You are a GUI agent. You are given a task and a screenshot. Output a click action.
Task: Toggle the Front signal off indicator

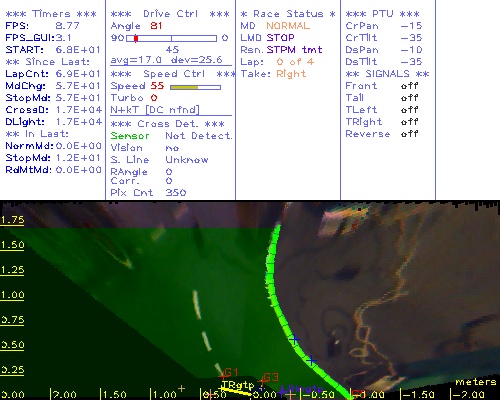(409, 86)
